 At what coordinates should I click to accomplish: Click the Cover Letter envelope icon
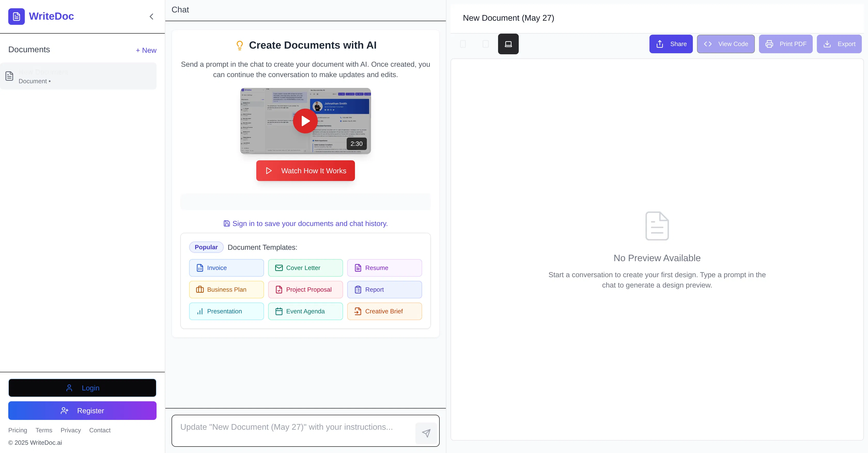pyautogui.click(x=279, y=268)
